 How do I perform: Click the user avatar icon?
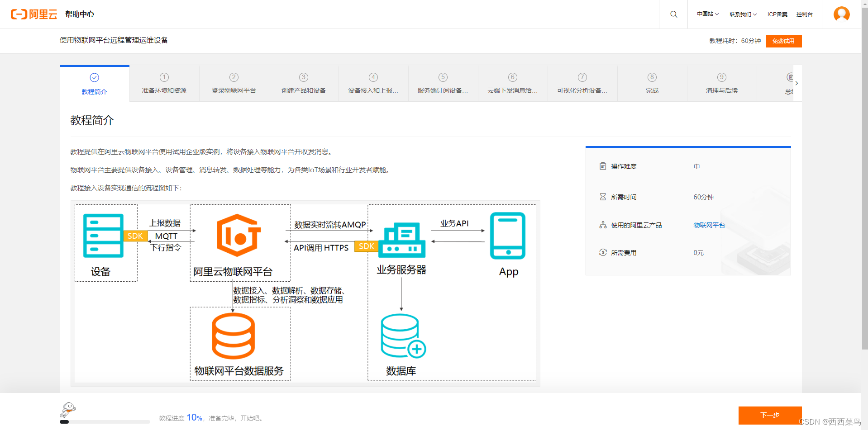pyautogui.click(x=841, y=14)
